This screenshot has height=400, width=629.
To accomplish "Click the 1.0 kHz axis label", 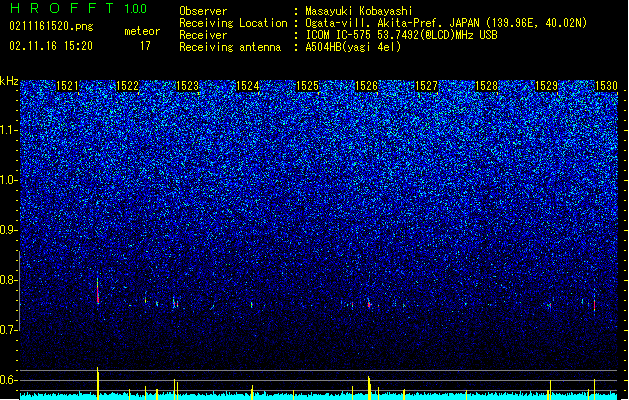I will pyautogui.click(x=9, y=180).
